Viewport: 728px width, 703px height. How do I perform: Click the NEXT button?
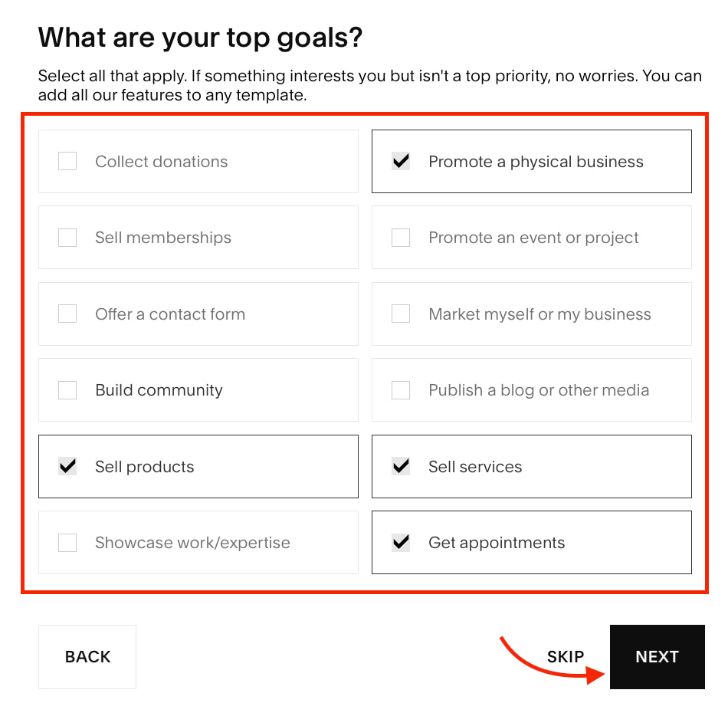click(657, 656)
